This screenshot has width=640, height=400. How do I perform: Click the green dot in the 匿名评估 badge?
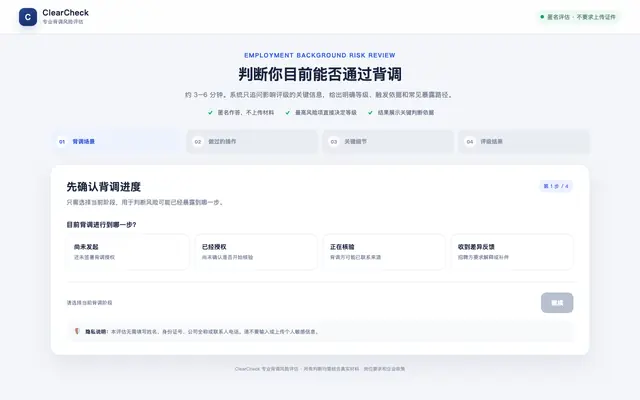pos(542,17)
